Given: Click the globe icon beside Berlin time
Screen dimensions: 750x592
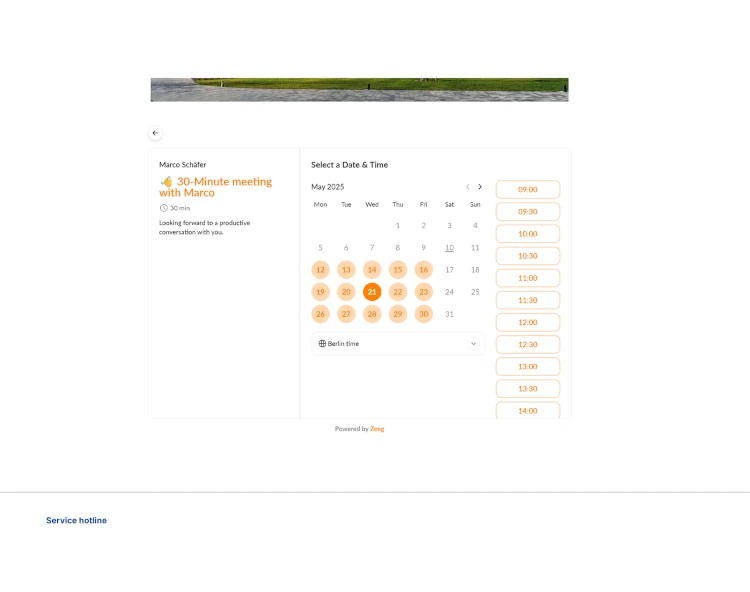Looking at the screenshot, I should [x=322, y=343].
